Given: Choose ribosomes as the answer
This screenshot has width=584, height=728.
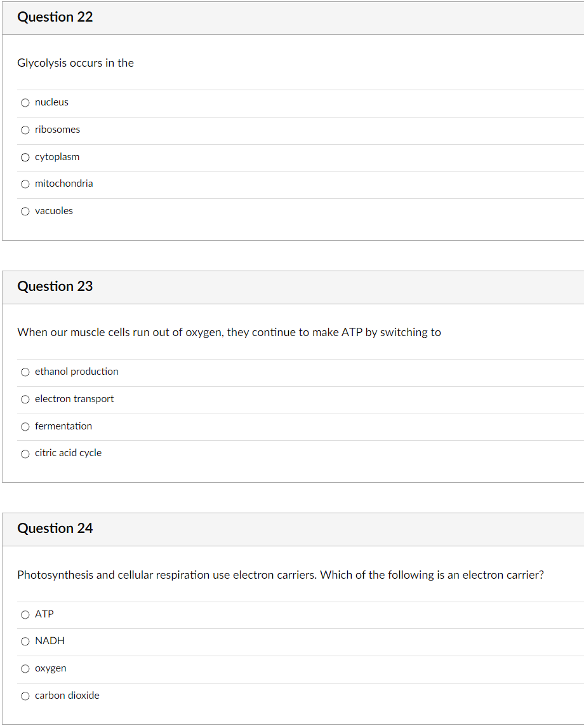Looking at the screenshot, I should coord(25,130).
